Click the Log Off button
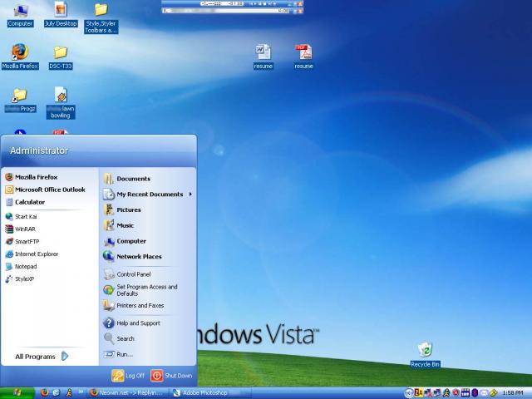This screenshot has height=399, width=532. (x=128, y=376)
